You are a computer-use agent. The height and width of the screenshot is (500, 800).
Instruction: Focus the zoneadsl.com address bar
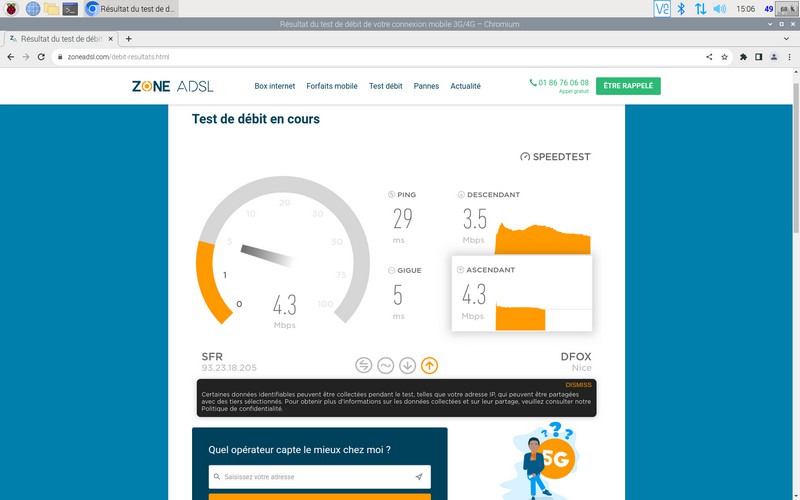point(378,57)
